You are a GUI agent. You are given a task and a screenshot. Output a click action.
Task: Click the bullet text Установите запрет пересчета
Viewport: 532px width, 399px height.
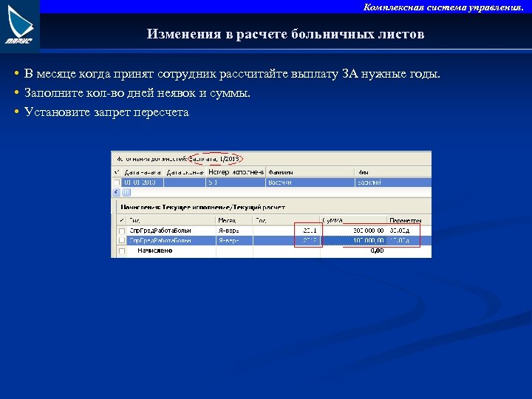(x=106, y=112)
